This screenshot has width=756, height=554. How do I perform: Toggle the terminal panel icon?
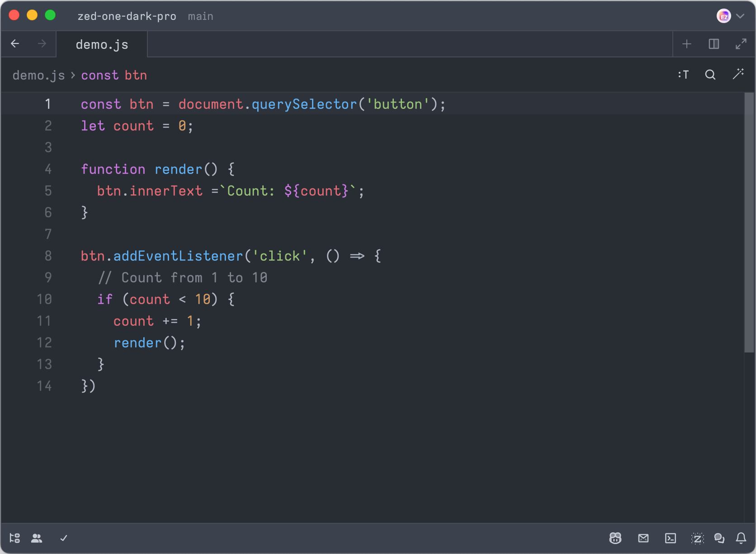[671, 538]
